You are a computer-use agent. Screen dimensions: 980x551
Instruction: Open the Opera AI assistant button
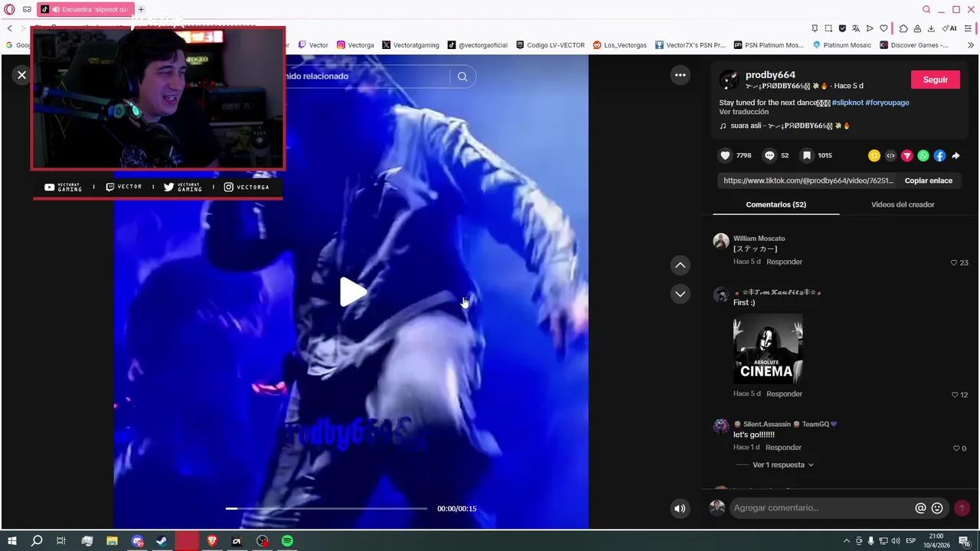949,28
